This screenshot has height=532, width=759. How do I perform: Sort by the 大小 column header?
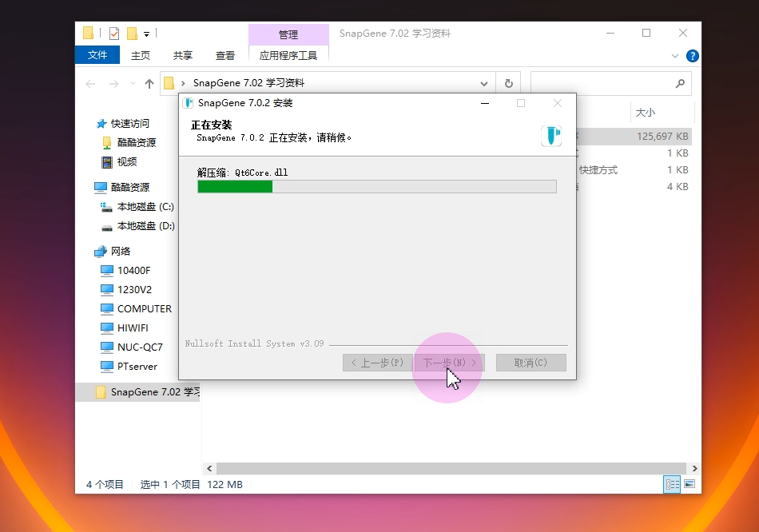pos(646,113)
